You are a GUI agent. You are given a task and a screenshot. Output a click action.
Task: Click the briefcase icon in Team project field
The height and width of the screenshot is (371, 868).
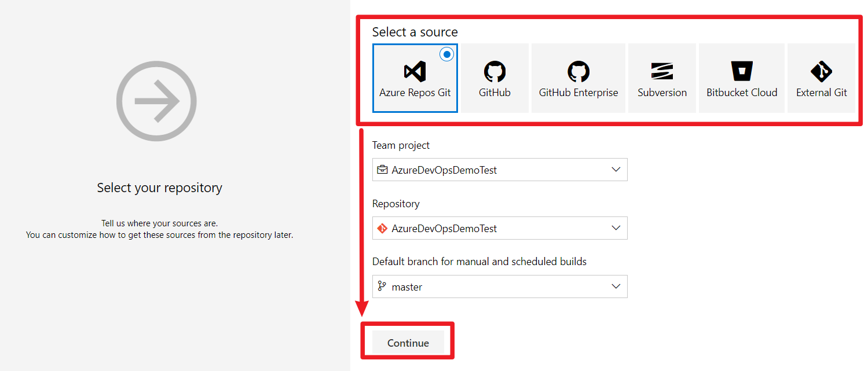pos(382,170)
